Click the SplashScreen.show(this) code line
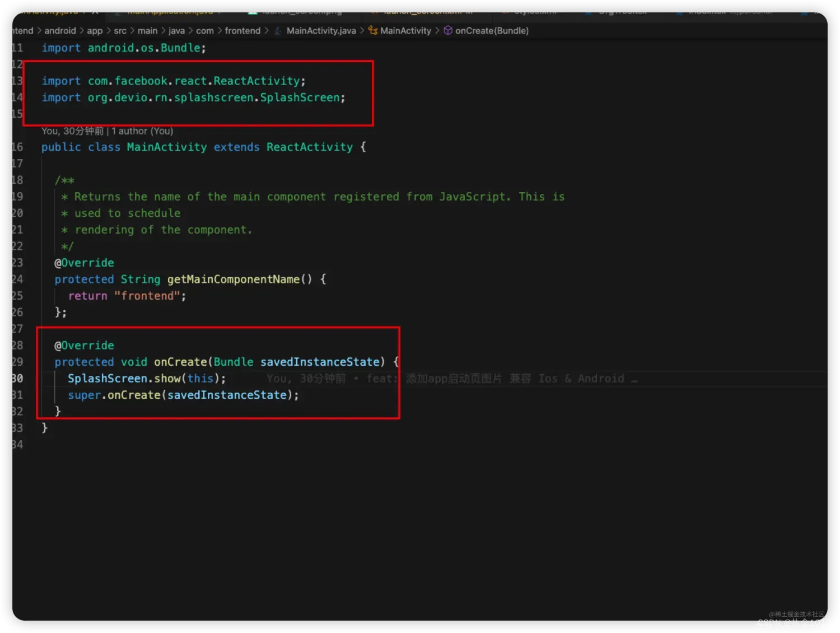 pos(147,378)
